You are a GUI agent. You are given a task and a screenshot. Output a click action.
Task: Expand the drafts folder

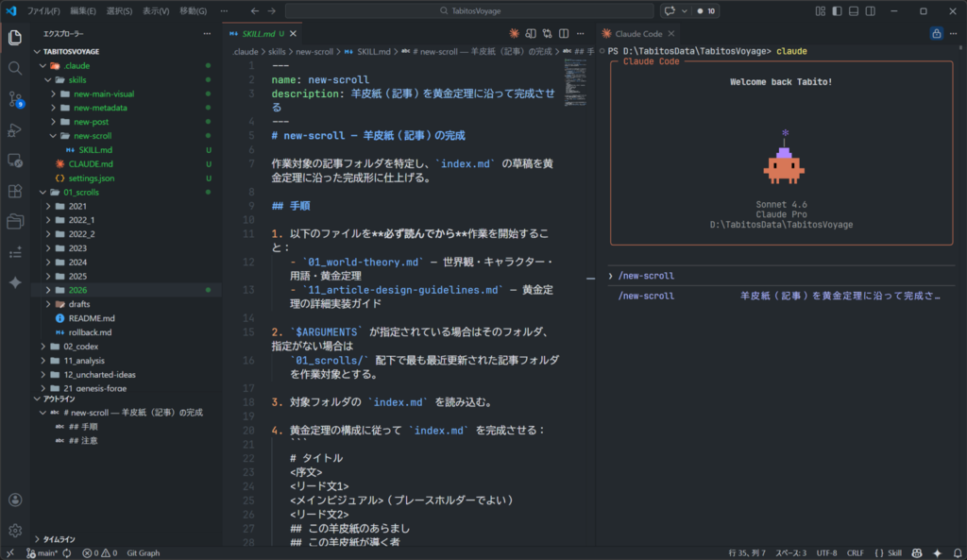pyautogui.click(x=79, y=304)
